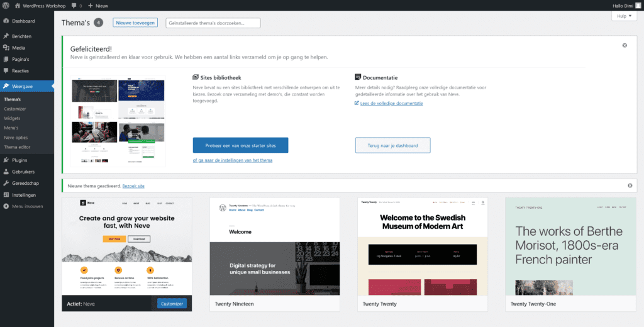The width and height of the screenshot is (644, 327).
Task: Dismiss the Gefeliciteerd welcome panel
Action: pos(625,45)
